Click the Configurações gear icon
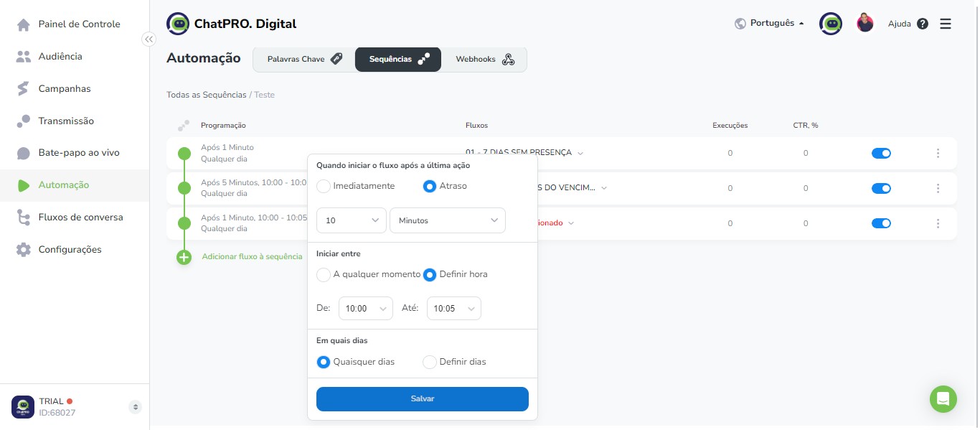The image size is (980, 430). pos(24,250)
